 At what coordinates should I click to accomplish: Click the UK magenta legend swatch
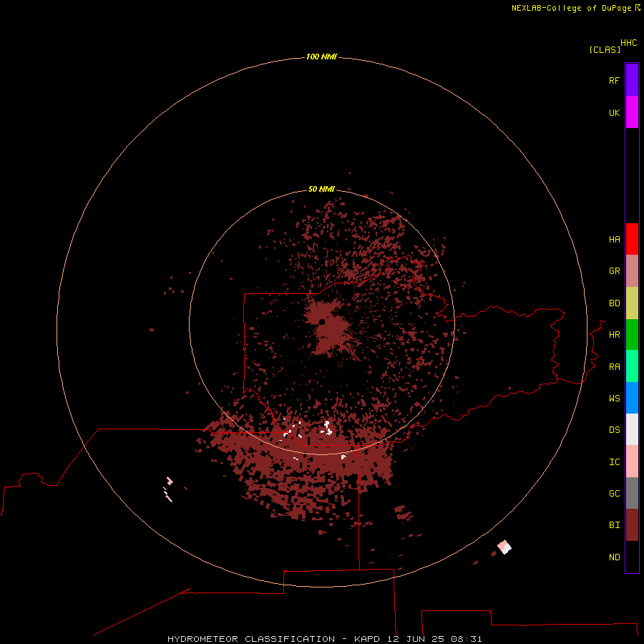[x=632, y=112]
